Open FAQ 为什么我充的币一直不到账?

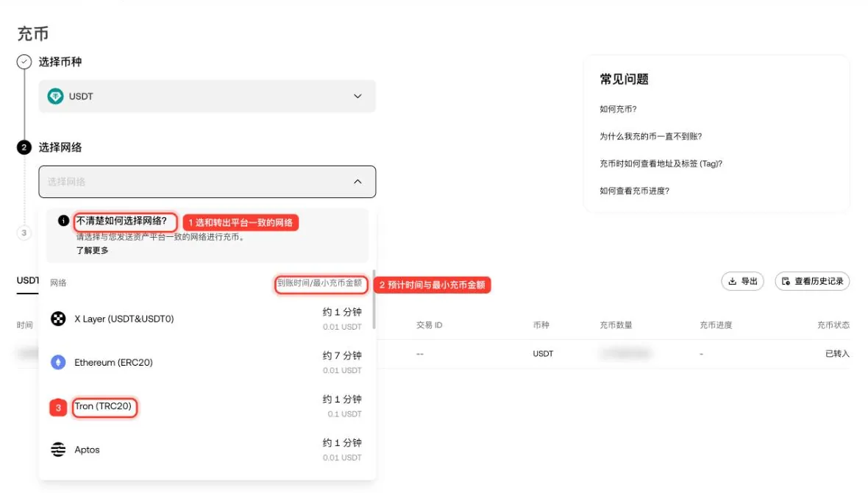point(650,136)
